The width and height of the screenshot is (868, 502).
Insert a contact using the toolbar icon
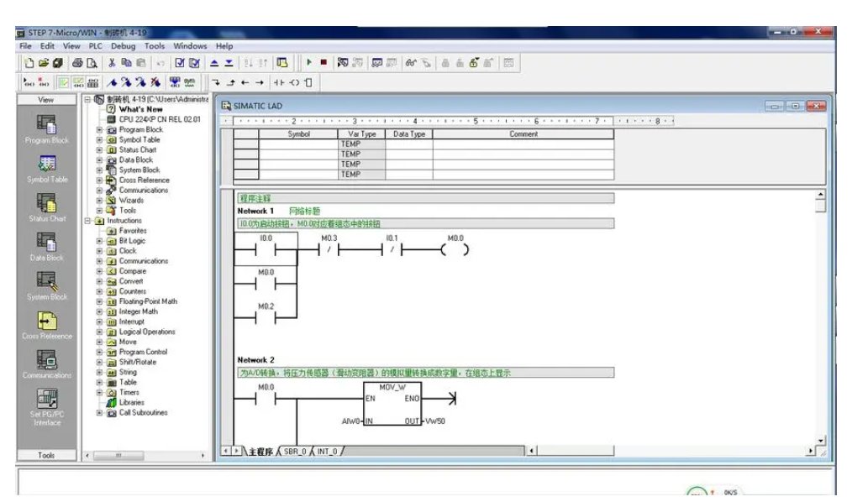(278, 83)
